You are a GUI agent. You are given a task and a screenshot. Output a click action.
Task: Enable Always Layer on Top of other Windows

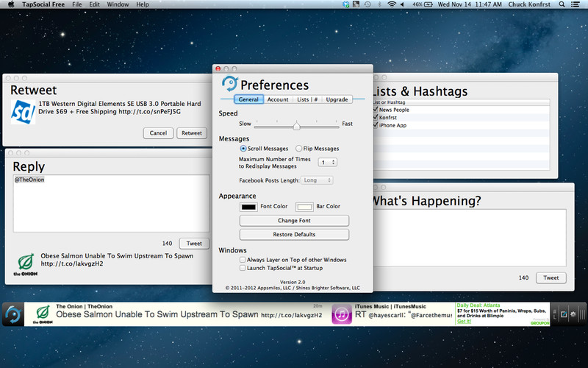(243, 260)
